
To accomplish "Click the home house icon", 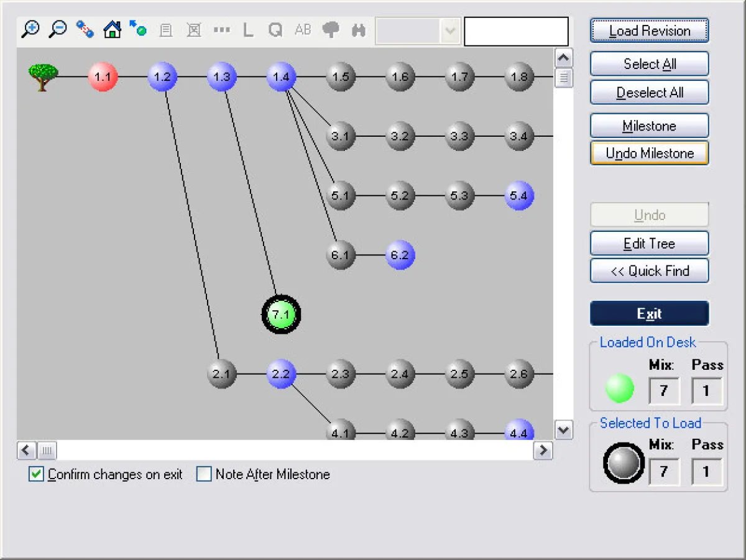I will click(x=113, y=29).
